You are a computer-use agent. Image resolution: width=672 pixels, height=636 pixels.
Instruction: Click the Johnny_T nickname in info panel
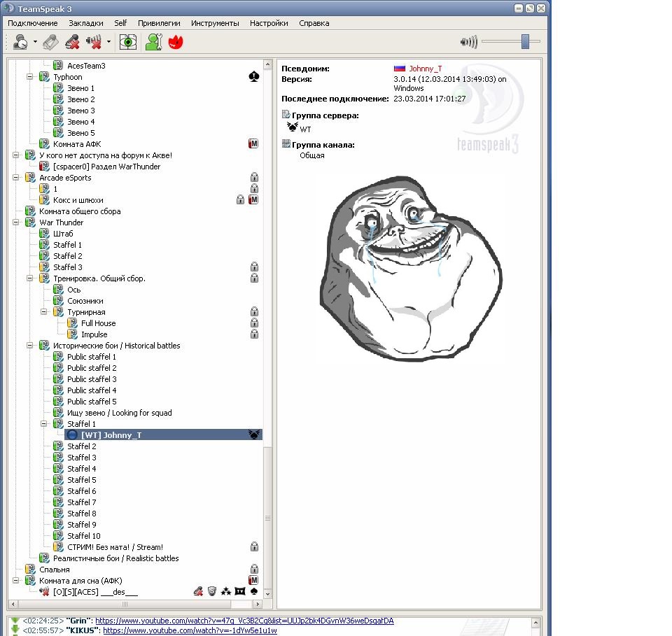coord(426,69)
